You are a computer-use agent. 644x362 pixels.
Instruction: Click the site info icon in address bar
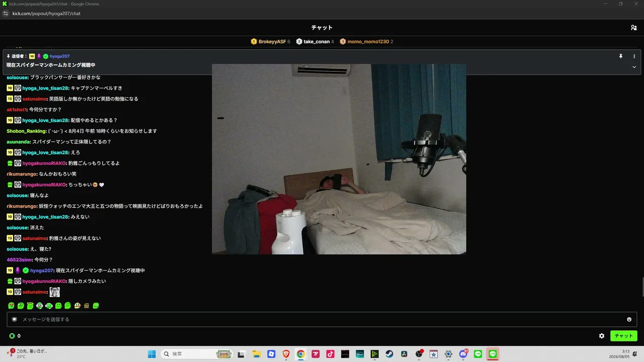(6, 14)
